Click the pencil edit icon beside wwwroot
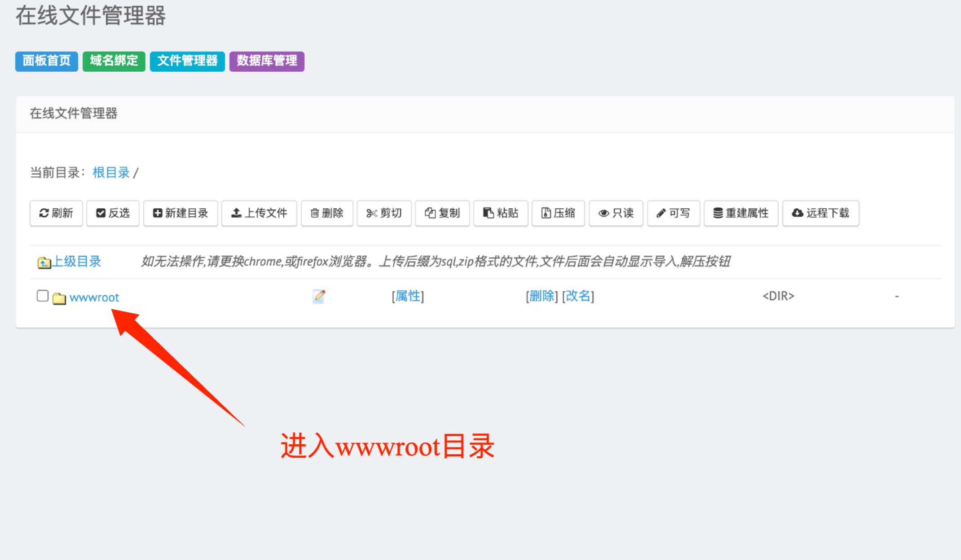Viewport: 961px width, 560px height. pyautogui.click(x=319, y=296)
